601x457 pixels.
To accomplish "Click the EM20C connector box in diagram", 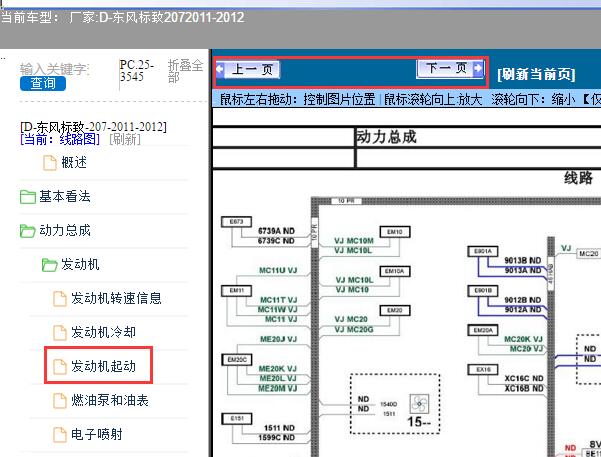I will (x=237, y=360).
